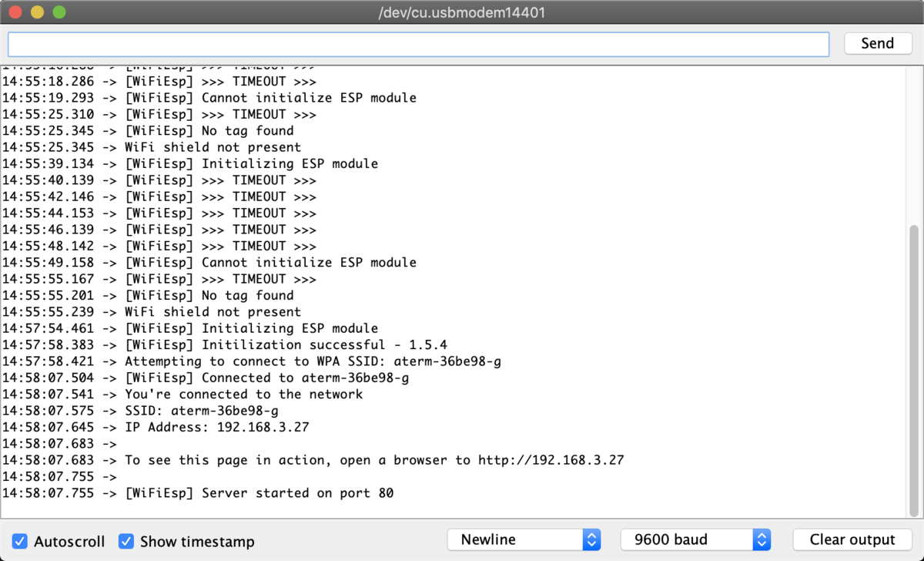This screenshot has height=561, width=924.
Task: Click the 'open a browser to http://192.168.3.27' line
Action: point(313,460)
